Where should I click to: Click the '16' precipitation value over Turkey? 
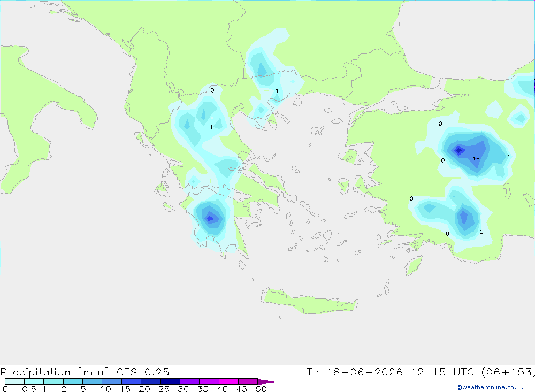(476, 159)
